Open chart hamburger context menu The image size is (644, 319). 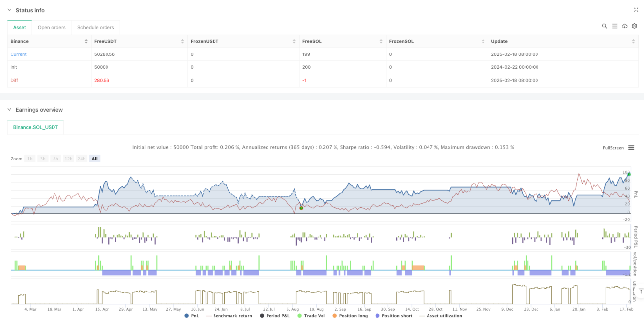point(631,148)
